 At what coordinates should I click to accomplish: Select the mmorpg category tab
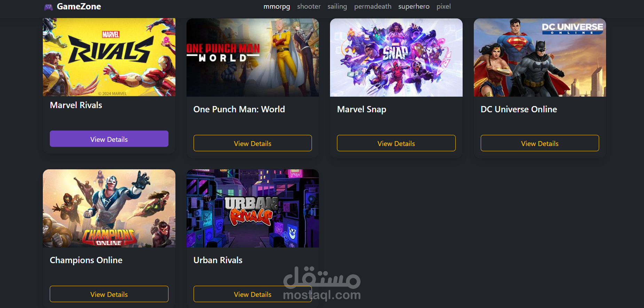coord(277,7)
